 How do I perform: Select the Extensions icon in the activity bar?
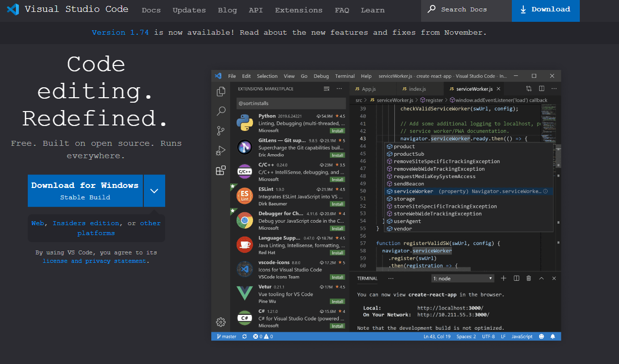tap(221, 171)
